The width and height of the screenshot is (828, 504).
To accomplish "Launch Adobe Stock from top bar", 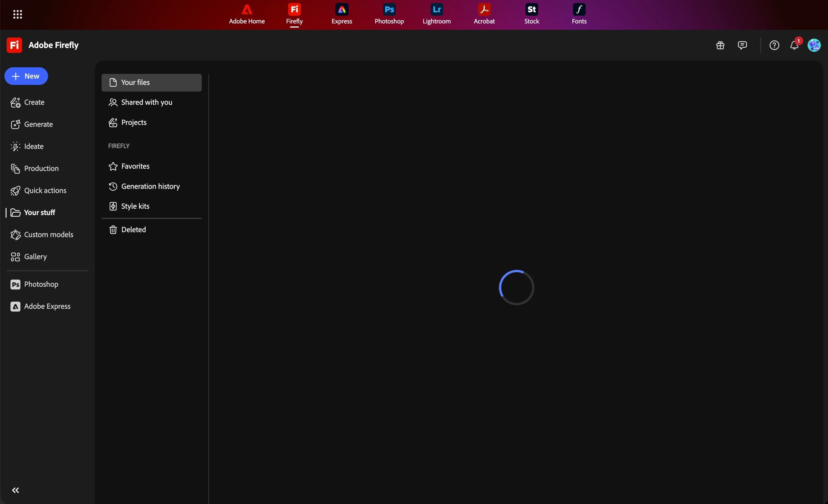I will coord(531,14).
